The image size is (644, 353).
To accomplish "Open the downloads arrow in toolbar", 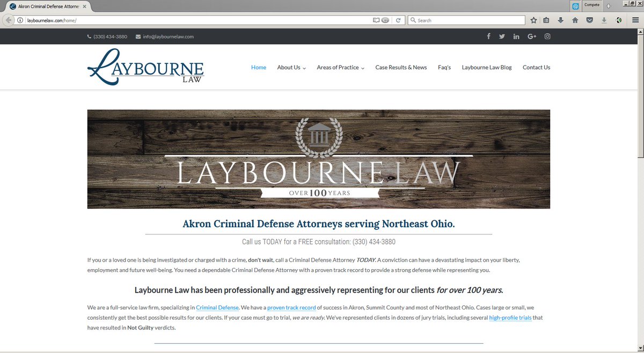I will 560,20.
